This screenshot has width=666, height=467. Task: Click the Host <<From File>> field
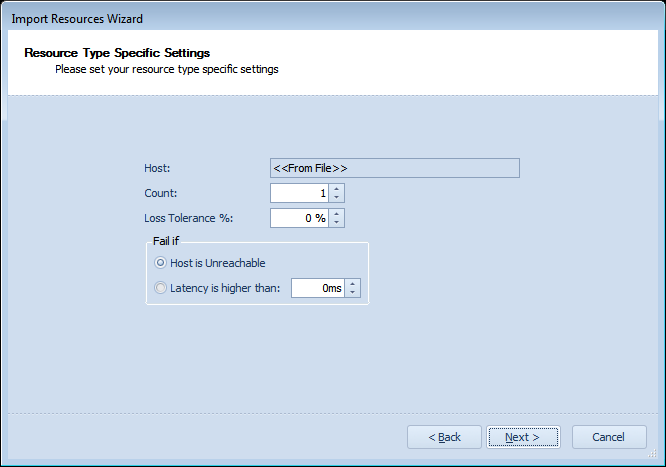pyautogui.click(x=395, y=168)
